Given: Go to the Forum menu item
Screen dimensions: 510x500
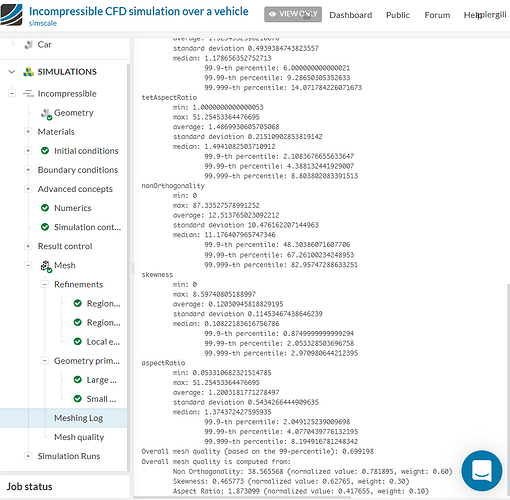Looking at the screenshot, I should pos(437,15).
